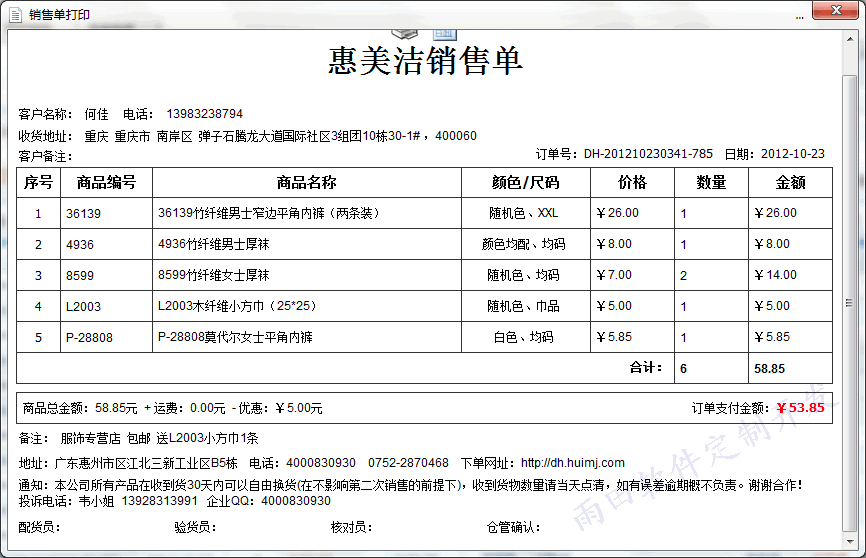866x558 pixels.
Task: Click the date 2012-10-23
Action: (793, 154)
